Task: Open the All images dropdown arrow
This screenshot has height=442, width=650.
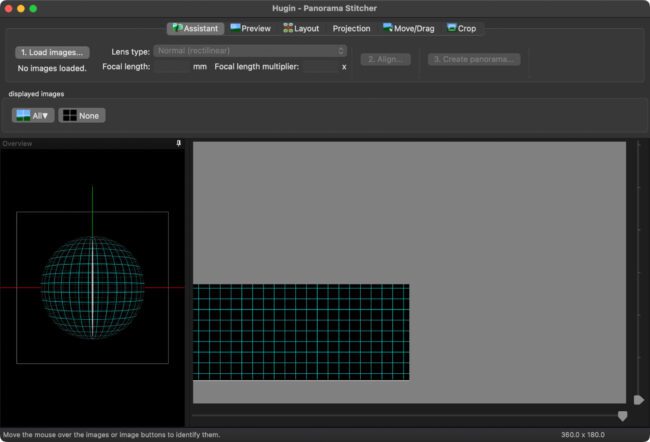Action: coord(45,116)
